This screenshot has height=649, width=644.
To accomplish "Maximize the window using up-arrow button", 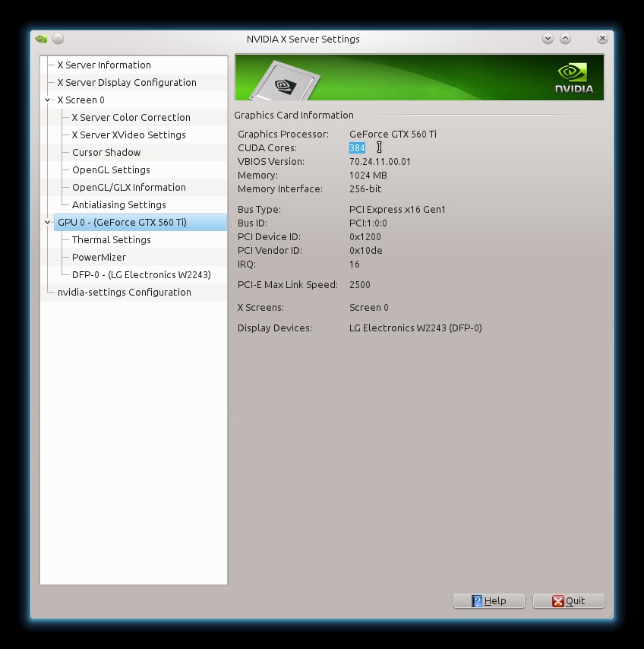I will tap(566, 39).
